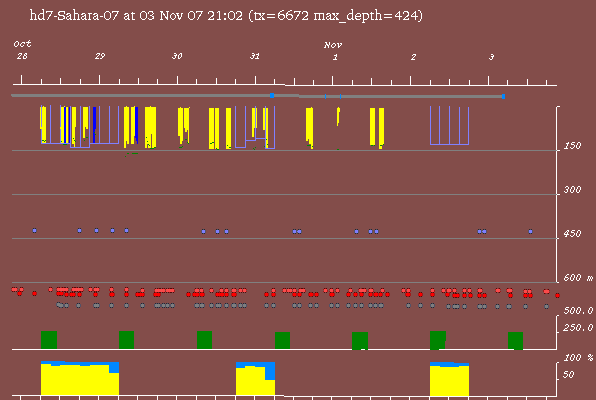Click the green bar below Nov 3
The height and width of the screenshot is (400, 596).
point(515,341)
